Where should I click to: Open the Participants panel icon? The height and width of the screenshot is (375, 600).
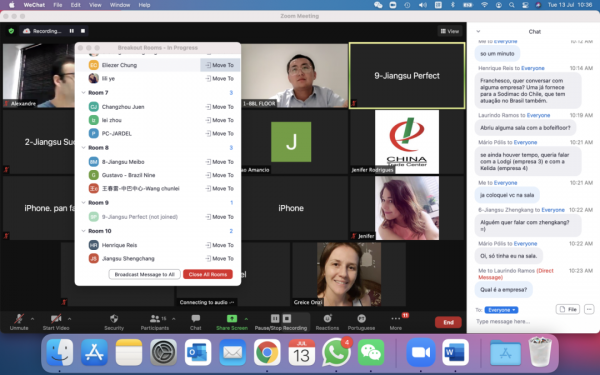(x=155, y=318)
